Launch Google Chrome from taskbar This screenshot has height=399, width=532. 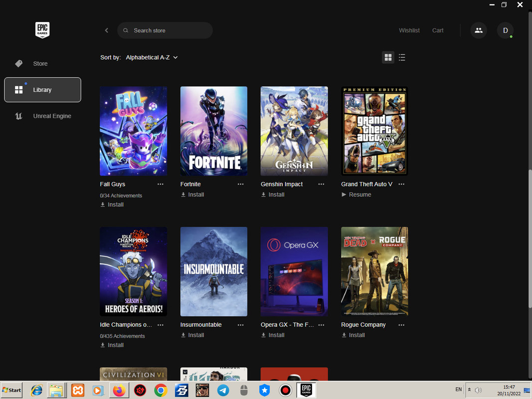(161, 391)
